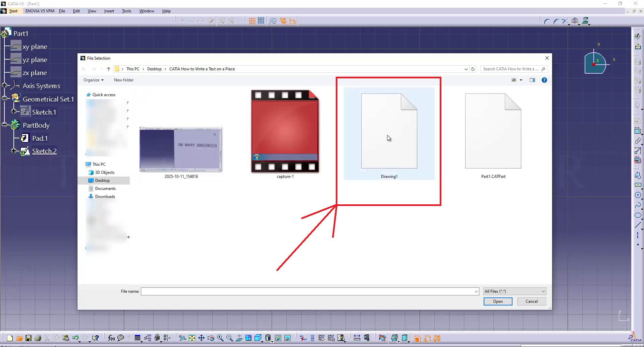Expand the Sketch.1 tree node
Image resolution: width=644 pixels, height=347 pixels.
(14, 111)
